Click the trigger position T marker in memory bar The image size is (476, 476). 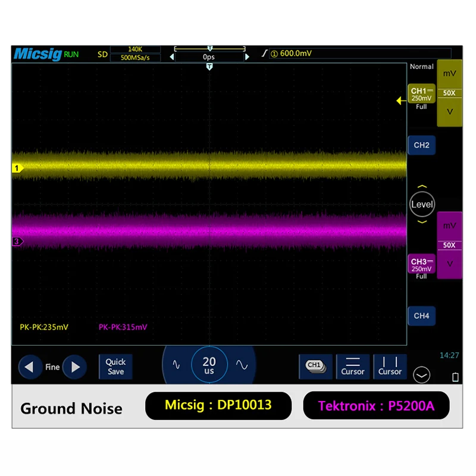210,48
